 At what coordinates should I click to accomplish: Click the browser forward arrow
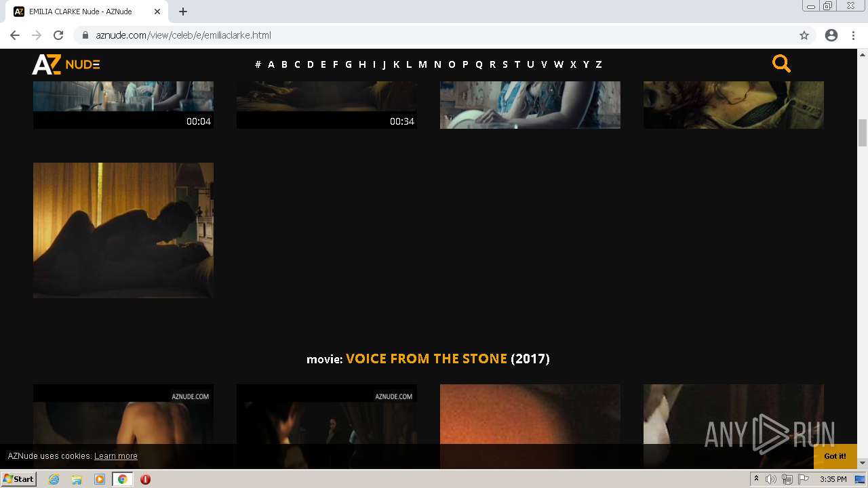click(37, 35)
